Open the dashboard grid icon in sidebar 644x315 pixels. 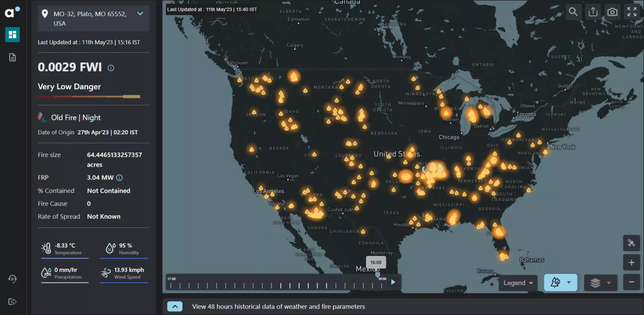(13, 35)
